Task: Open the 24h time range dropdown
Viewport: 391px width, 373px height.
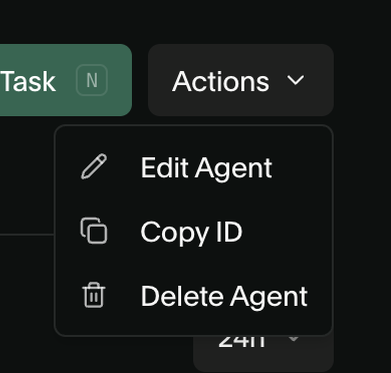Action: pos(263,353)
